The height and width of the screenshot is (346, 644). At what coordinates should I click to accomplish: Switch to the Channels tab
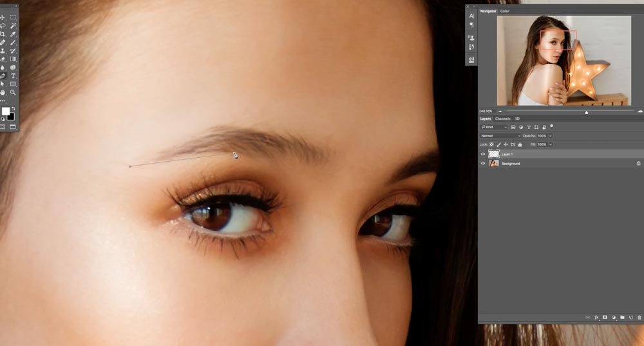click(502, 119)
